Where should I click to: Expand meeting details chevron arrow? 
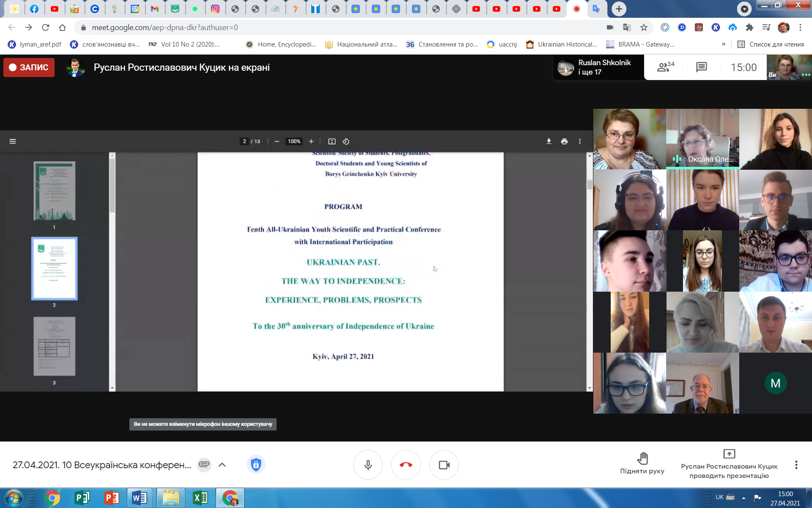point(222,465)
